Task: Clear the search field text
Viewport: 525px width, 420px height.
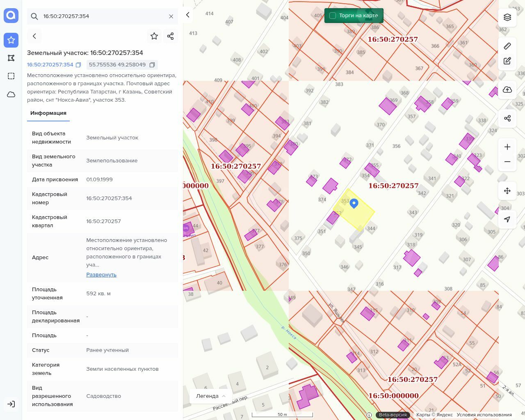Action: [x=171, y=16]
